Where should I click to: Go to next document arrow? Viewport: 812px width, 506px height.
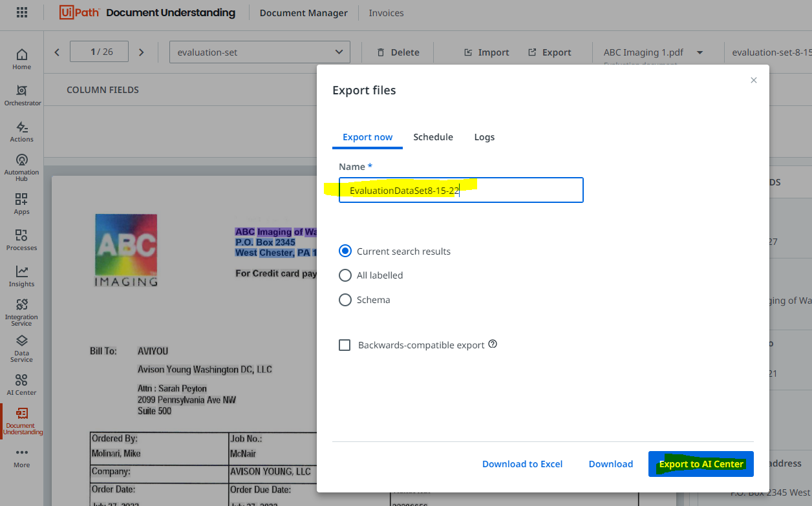142,52
